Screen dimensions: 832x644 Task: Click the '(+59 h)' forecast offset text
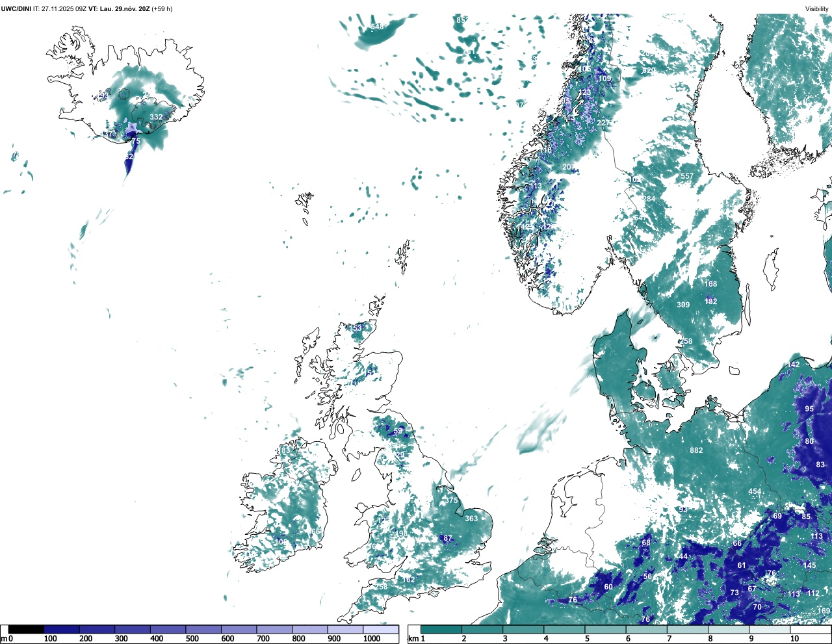(x=162, y=8)
